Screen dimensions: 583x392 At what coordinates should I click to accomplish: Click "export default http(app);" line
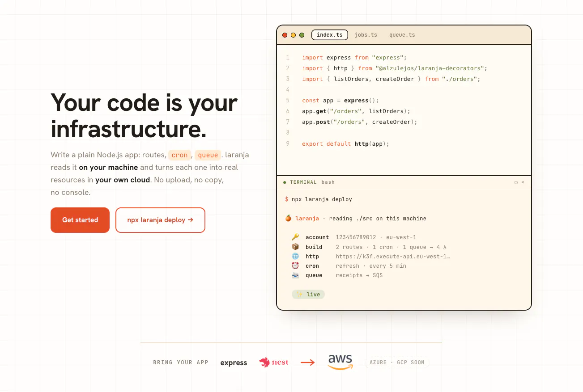346,144
